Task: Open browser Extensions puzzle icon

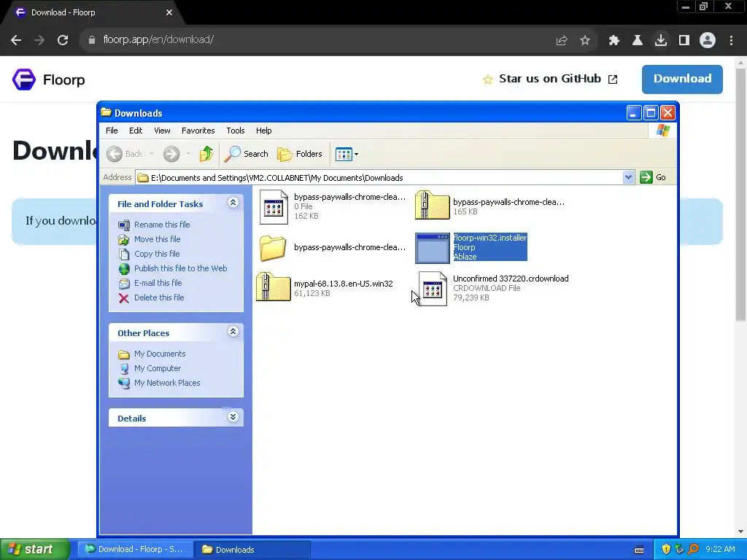Action: pyautogui.click(x=614, y=40)
